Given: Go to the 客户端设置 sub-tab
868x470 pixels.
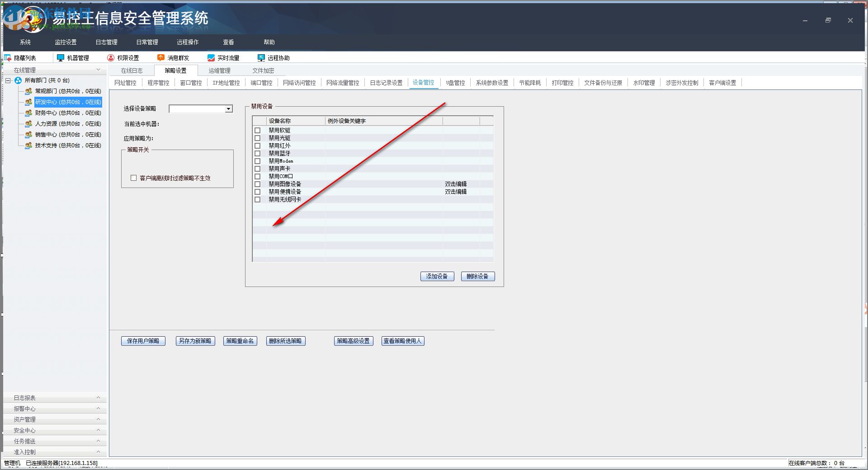Looking at the screenshot, I should [x=722, y=83].
